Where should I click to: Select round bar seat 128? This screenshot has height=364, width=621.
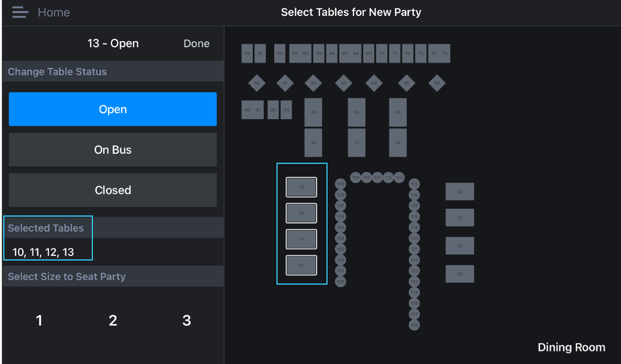pyautogui.click(x=414, y=325)
